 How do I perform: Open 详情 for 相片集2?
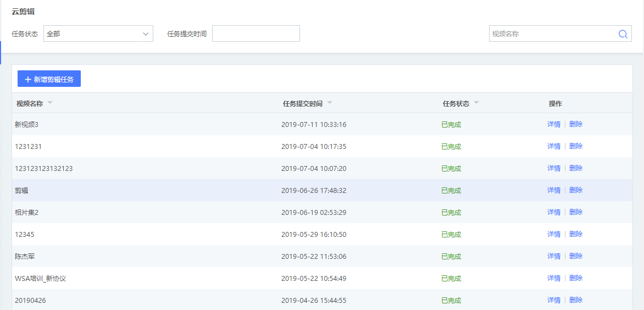point(554,212)
